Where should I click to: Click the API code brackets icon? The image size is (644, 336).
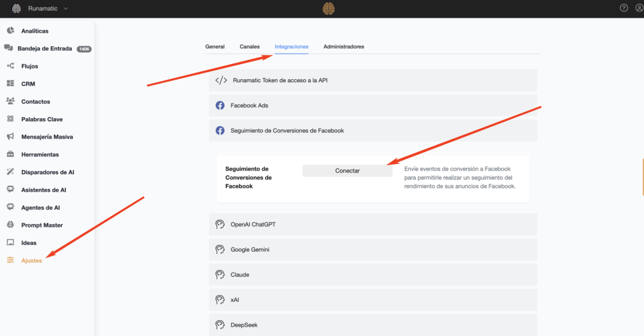pos(221,80)
